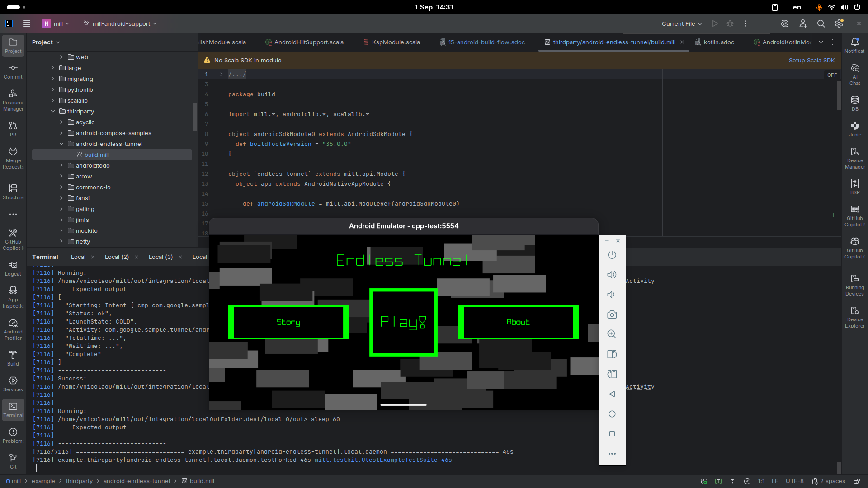Raise the emulator volume
The image size is (868, 488).
click(x=612, y=275)
